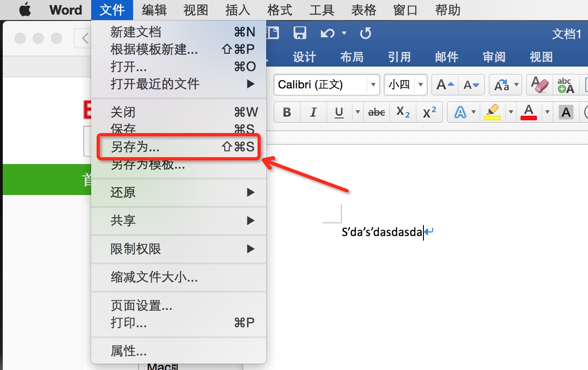Image resolution: width=588 pixels, height=370 pixels.
Task: Switch to the 邮件 ribbon tab
Action: tap(447, 57)
